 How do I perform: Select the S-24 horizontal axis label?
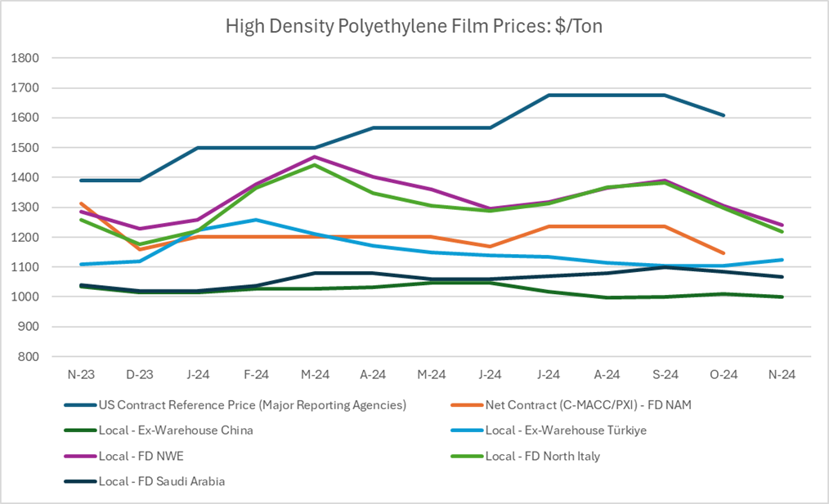pyautogui.click(x=665, y=374)
